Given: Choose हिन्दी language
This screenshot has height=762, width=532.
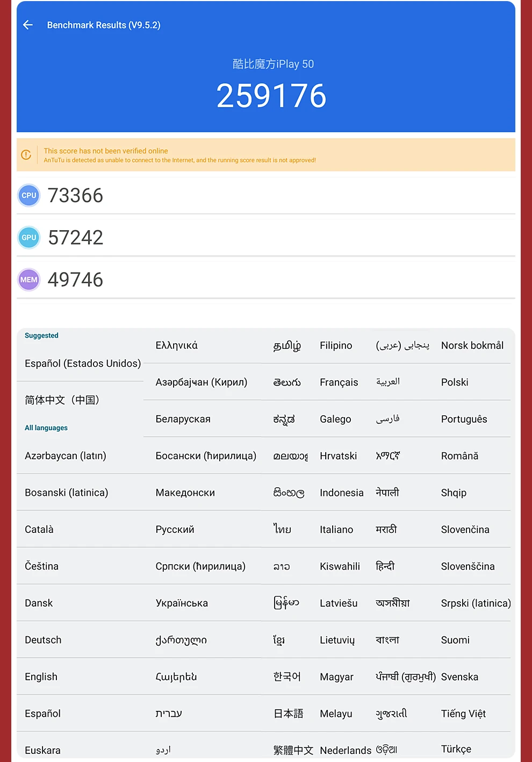Looking at the screenshot, I should (x=385, y=566).
